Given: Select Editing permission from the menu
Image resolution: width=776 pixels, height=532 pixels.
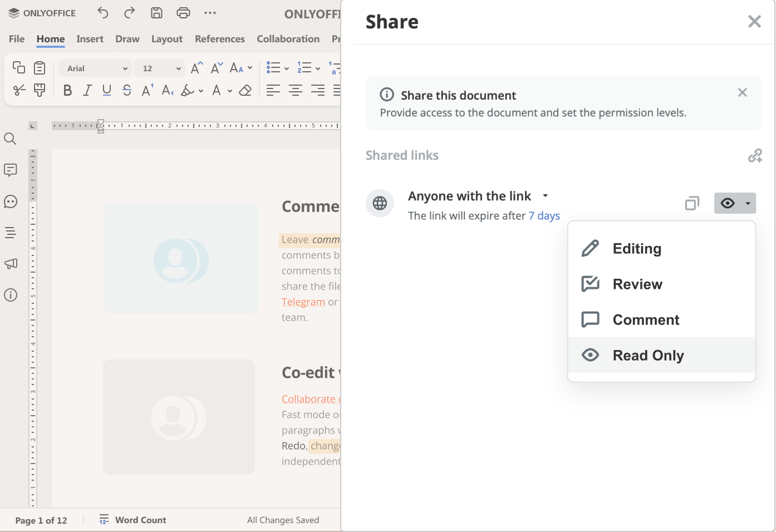Looking at the screenshot, I should 636,249.
